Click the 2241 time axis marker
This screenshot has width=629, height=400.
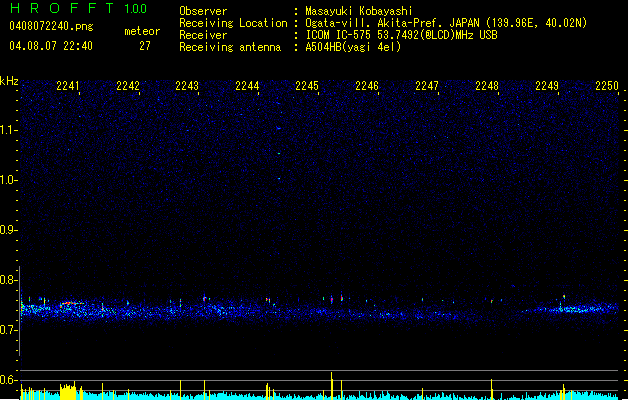point(67,86)
